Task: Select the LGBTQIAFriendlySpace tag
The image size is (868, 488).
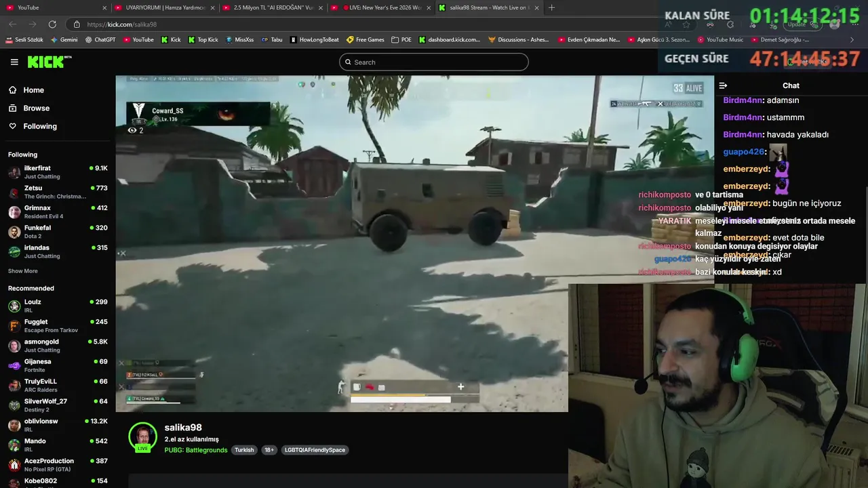Action: tap(315, 450)
